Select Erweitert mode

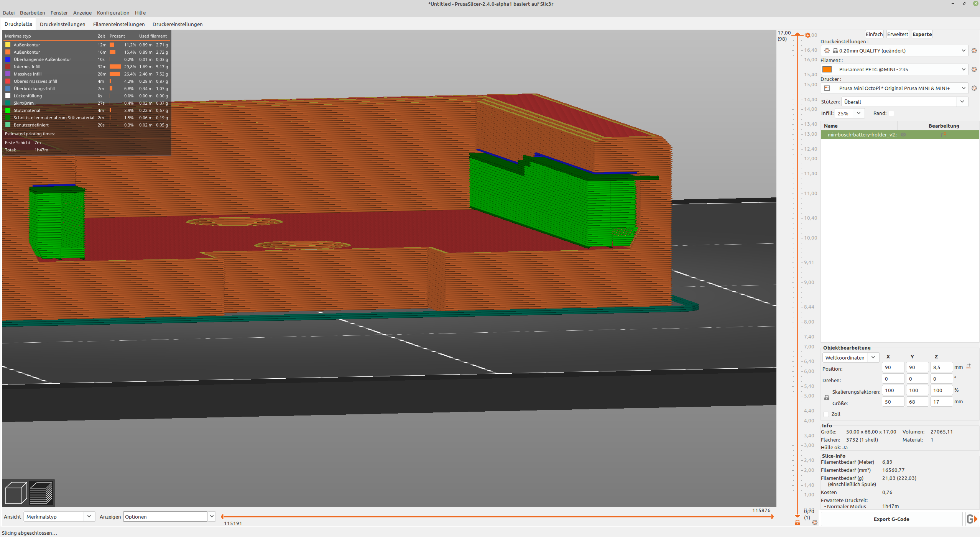click(898, 34)
